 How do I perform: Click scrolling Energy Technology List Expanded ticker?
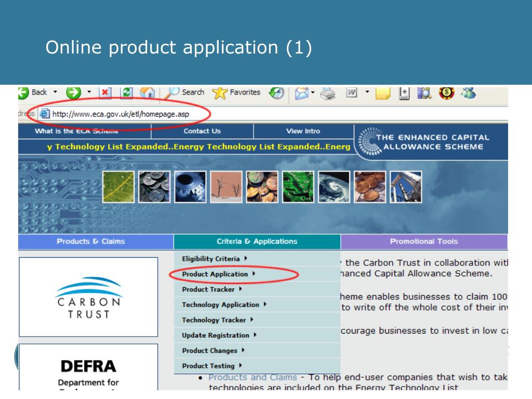click(x=198, y=147)
